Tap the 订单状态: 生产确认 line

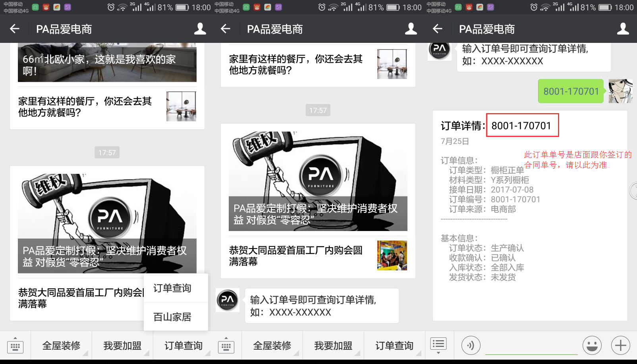486,248
